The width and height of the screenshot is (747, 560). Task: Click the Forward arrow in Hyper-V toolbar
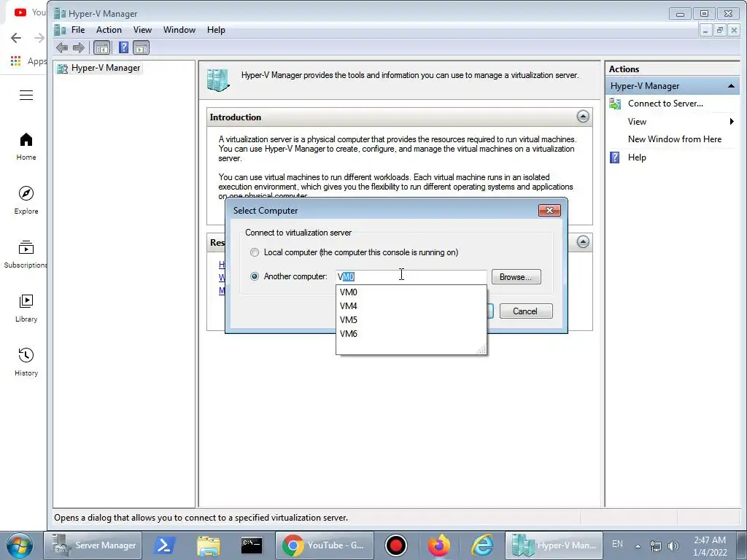(x=79, y=47)
